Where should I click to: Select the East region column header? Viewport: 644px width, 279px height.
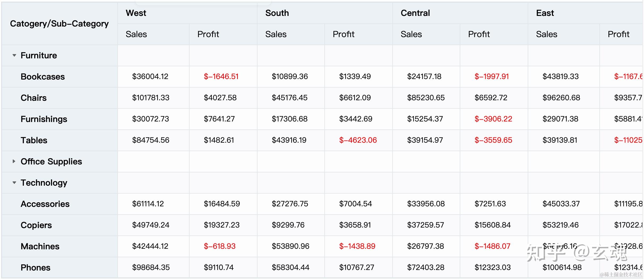545,13
